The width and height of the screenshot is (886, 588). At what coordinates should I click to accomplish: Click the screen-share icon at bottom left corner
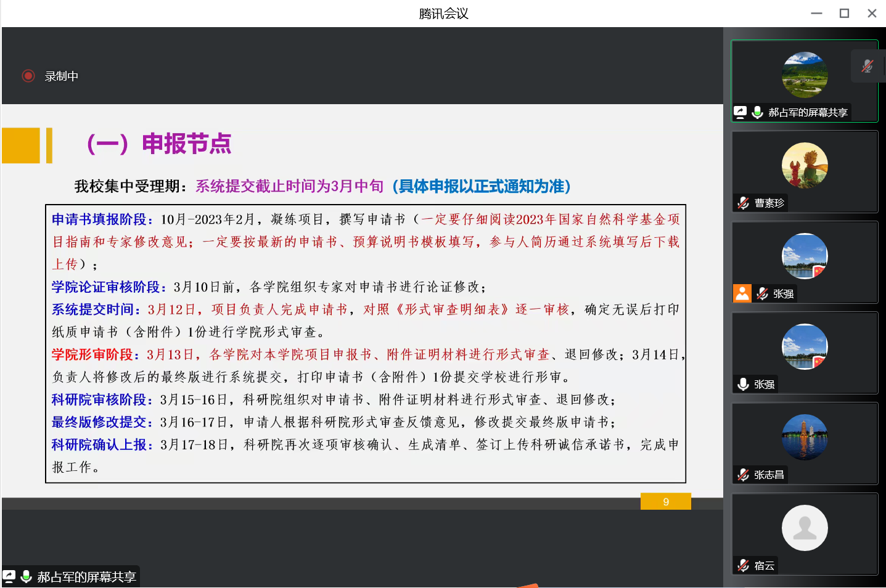pyautogui.click(x=9, y=576)
